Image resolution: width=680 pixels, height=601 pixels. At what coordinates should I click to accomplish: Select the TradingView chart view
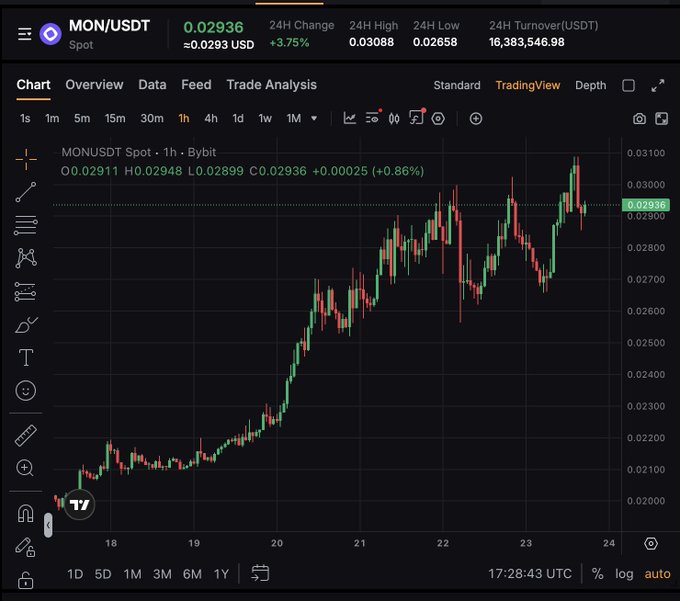[x=528, y=85]
